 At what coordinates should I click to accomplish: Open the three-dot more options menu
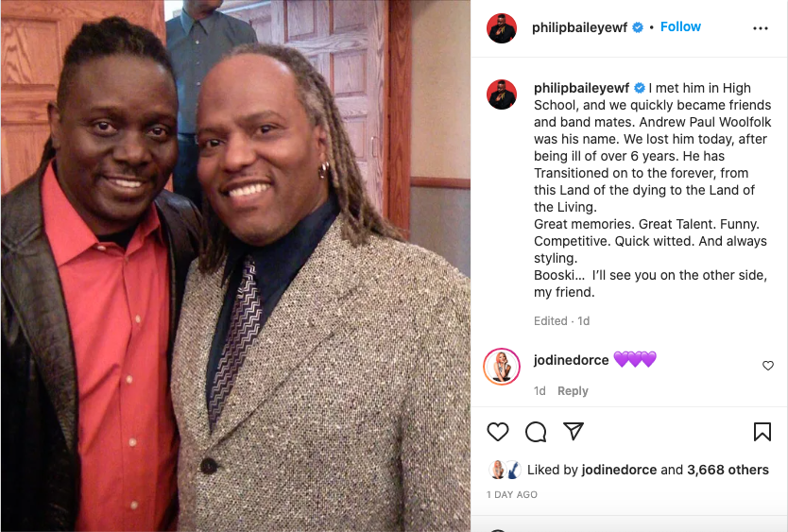(761, 28)
